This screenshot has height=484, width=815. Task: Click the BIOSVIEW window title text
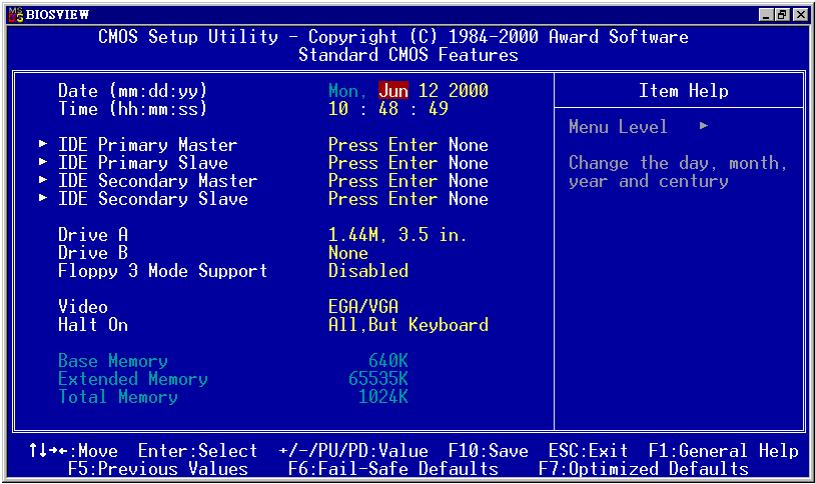57,15
